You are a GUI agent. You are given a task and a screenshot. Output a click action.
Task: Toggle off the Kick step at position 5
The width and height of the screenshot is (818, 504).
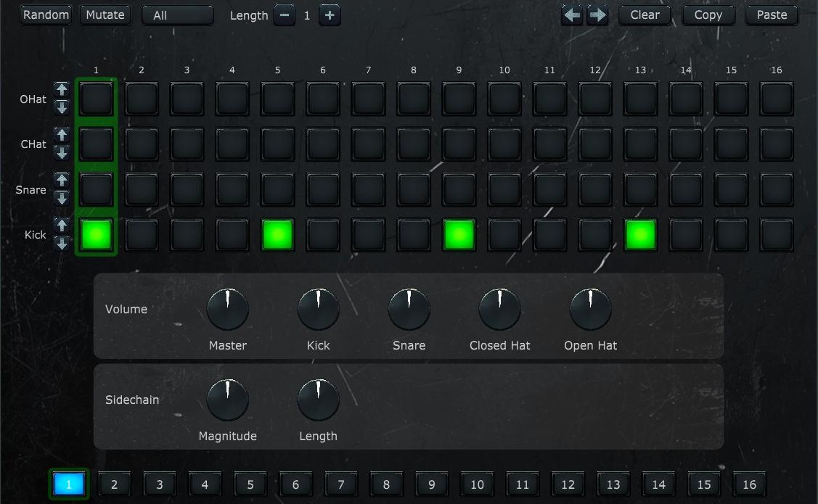click(x=277, y=234)
